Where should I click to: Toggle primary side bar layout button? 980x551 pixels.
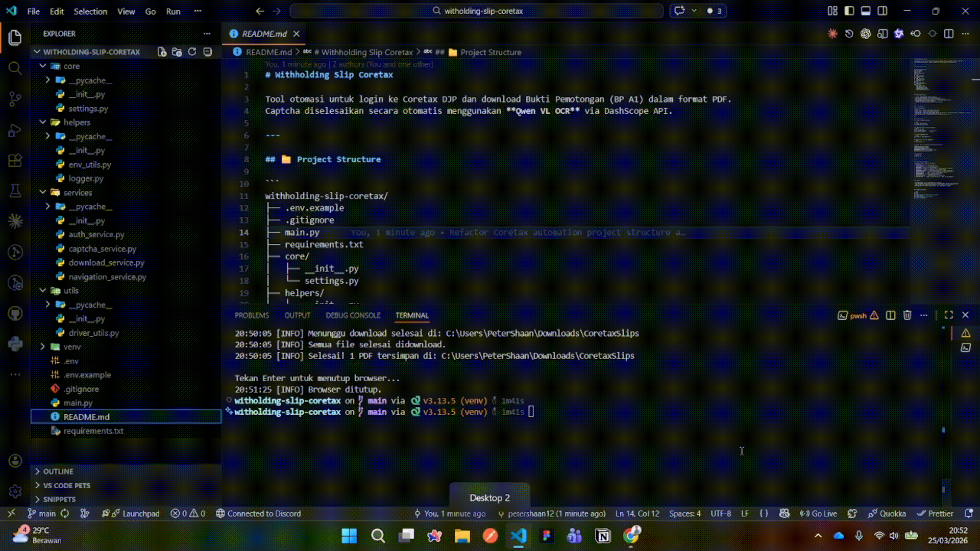pyautogui.click(x=849, y=11)
